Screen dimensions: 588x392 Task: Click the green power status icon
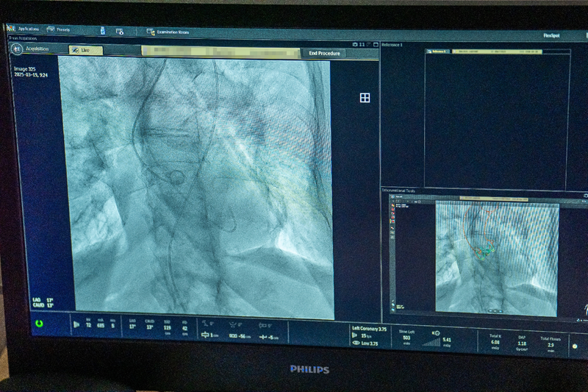pyautogui.click(x=39, y=323)
